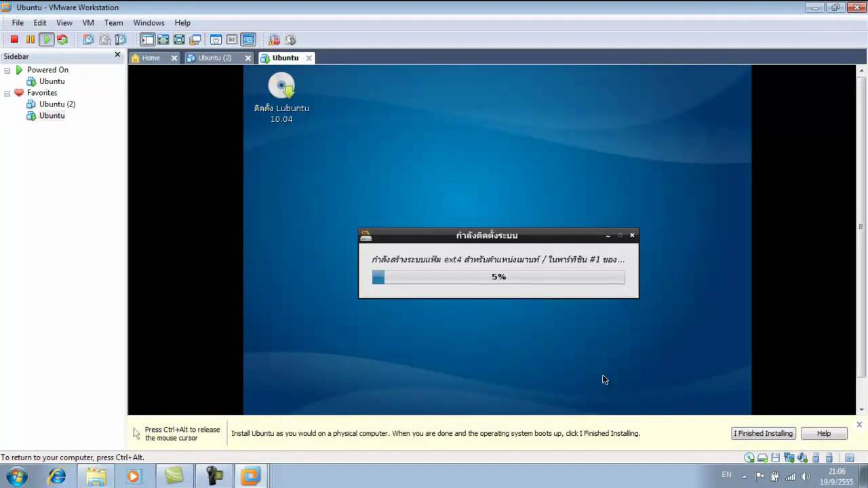Select Ubuntu under Favorites
The image size is (868, 488).
tap(52, 116)
